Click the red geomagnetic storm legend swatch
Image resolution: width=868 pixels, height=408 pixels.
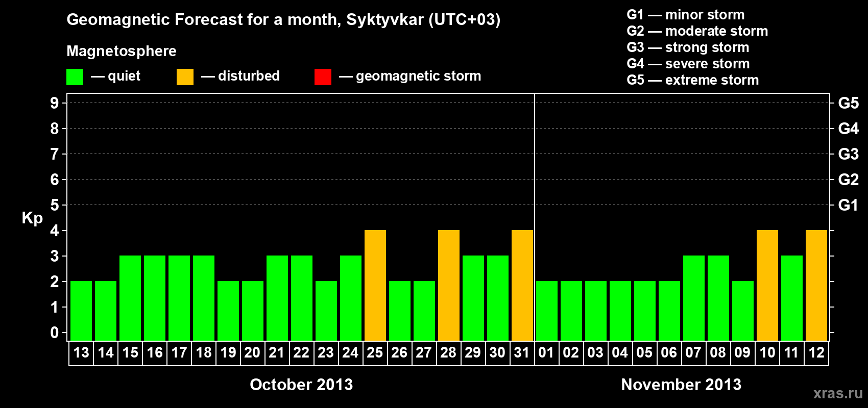click(x=323, y=77)
